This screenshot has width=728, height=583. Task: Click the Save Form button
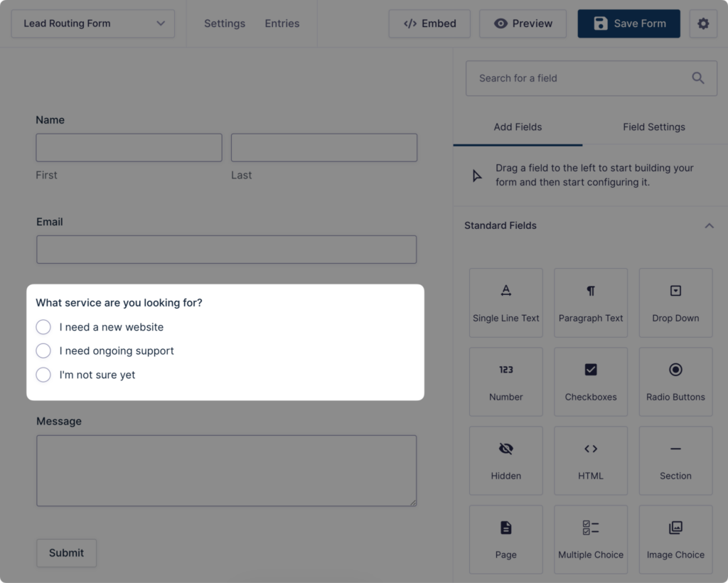click(x=628, y=23)
